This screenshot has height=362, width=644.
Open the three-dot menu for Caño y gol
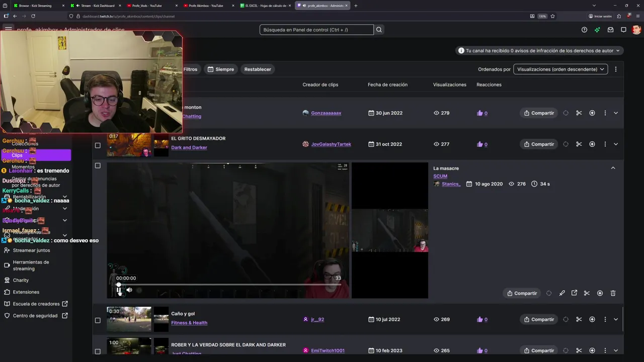[x=605, y=319]
